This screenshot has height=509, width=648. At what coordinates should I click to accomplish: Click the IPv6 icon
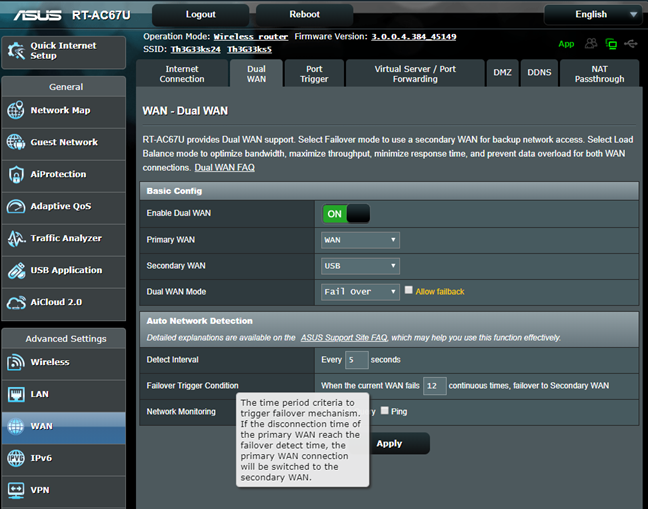[x=16, y=458]
